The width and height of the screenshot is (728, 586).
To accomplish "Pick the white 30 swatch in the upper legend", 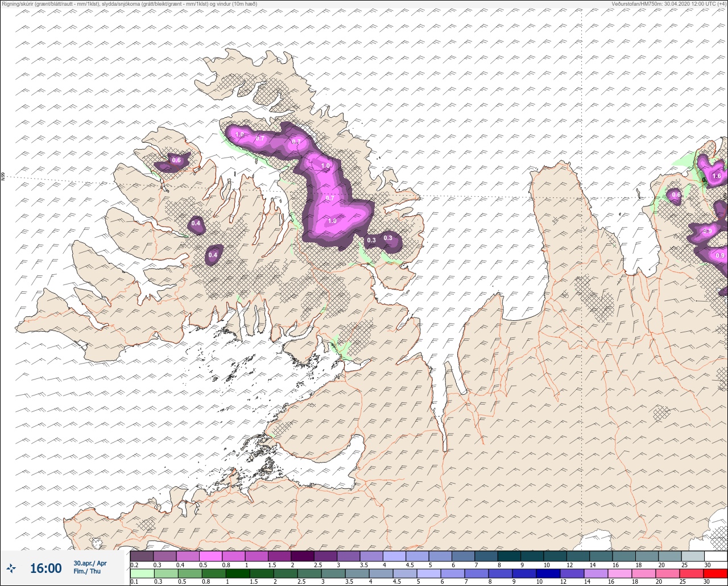I will pyautogui.click(x=715, y=556).
